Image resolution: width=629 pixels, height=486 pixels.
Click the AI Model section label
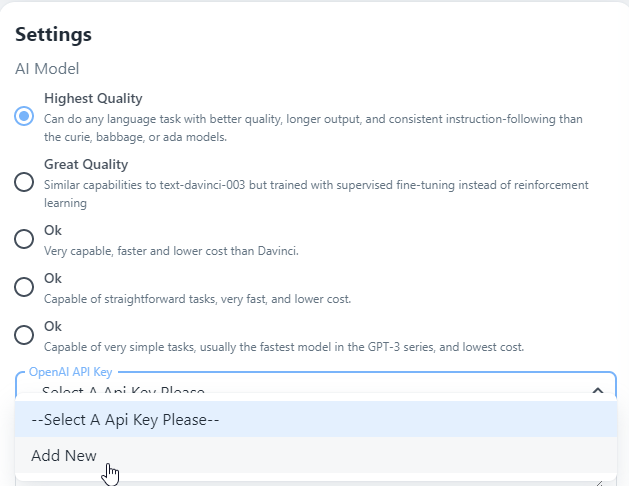pos(47,69)
